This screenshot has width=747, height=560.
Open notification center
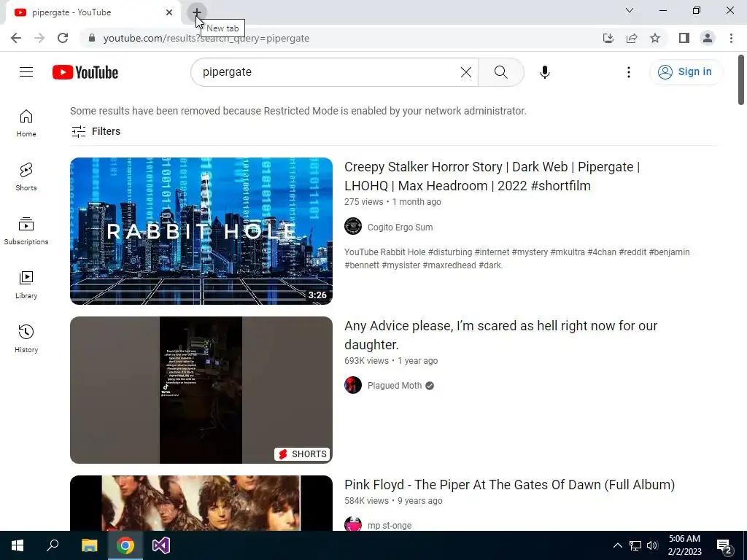point(724,545)
